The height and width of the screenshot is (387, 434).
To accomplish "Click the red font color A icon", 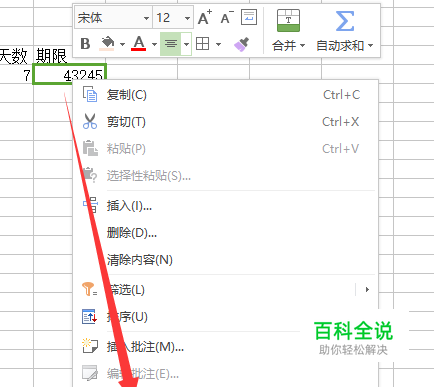I will (x=139, y=44).
